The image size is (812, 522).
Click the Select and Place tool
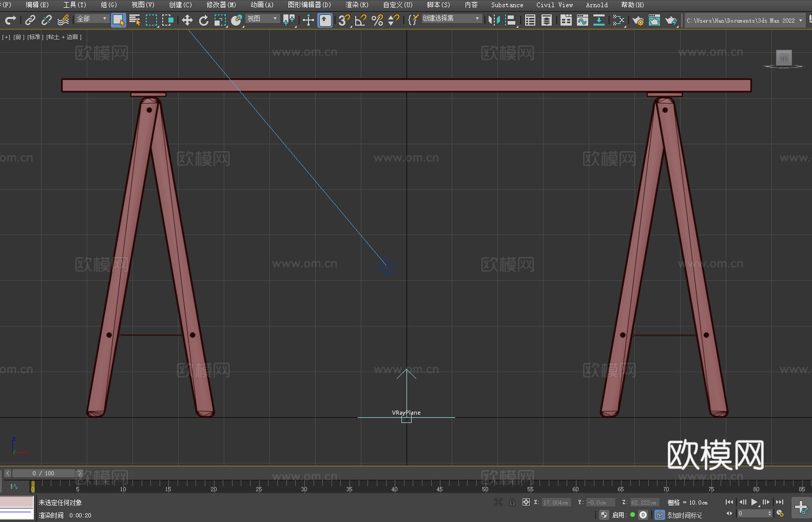coord(237,20)
